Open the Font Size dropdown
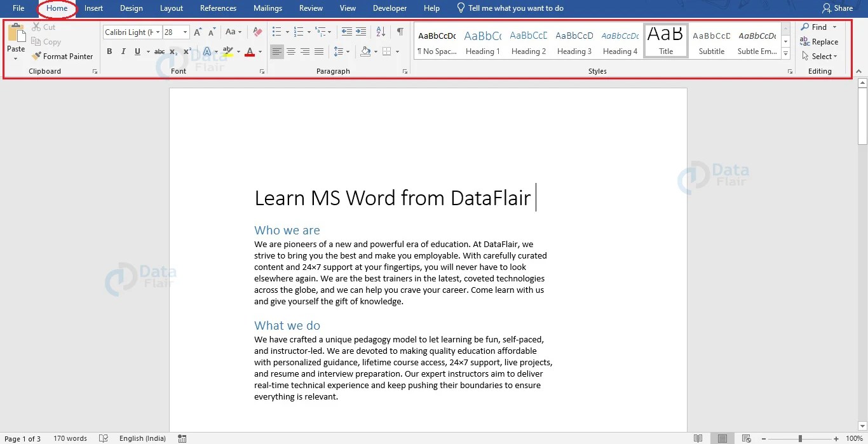 click(x=184, y=32)
